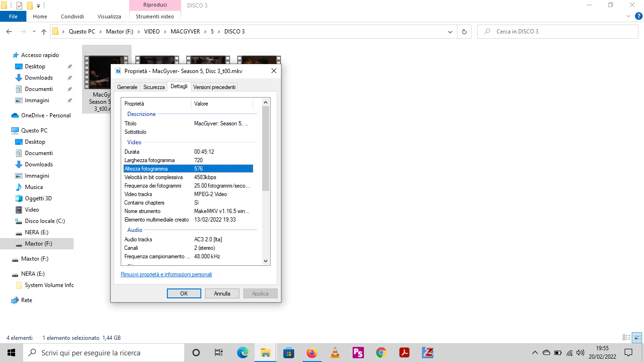This screenshot has height=362, width=644.
Task: Open the Windows Start menu
Action: click(x=11, y=353)
